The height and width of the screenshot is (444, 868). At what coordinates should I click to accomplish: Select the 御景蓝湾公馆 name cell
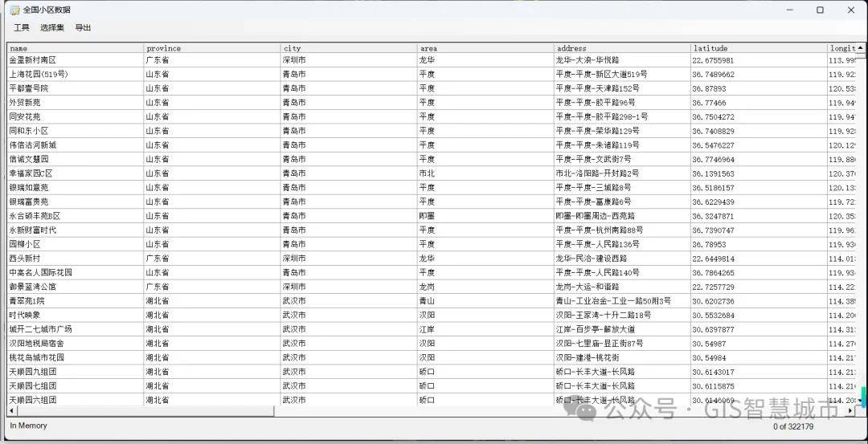coord(75,287)
